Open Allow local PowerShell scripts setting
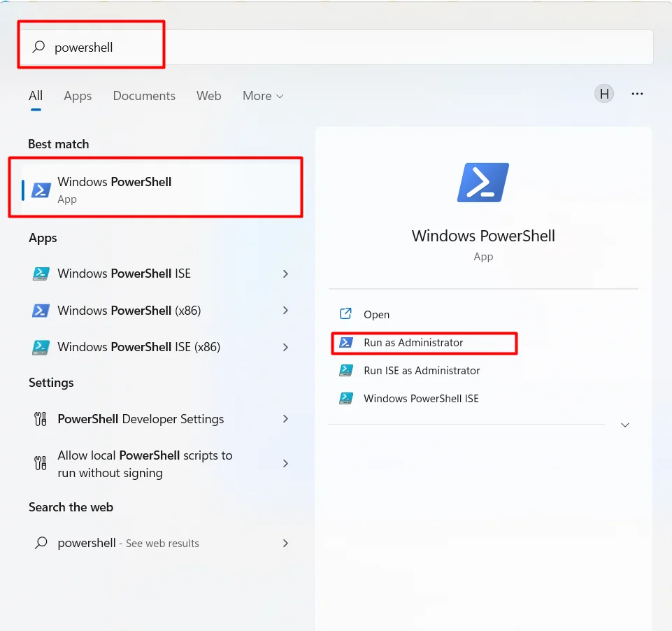 161,464
